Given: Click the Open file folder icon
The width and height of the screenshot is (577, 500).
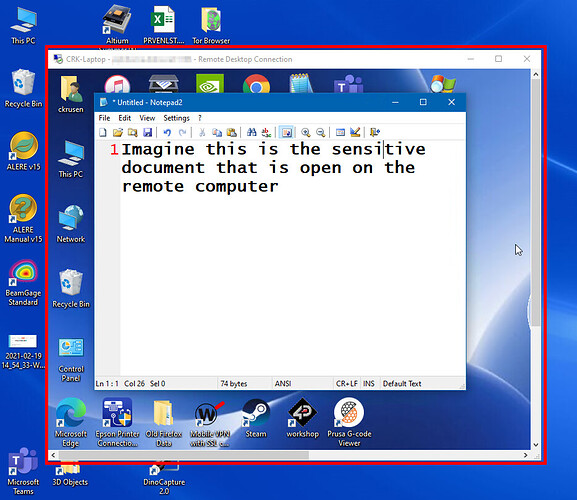Looking at the screenshot, I should pos(118,132).
